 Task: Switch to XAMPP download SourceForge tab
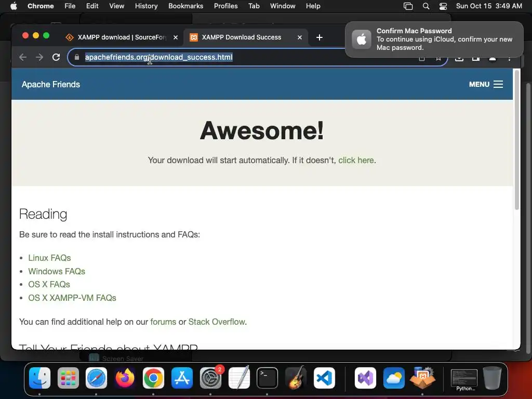point(122,37)
